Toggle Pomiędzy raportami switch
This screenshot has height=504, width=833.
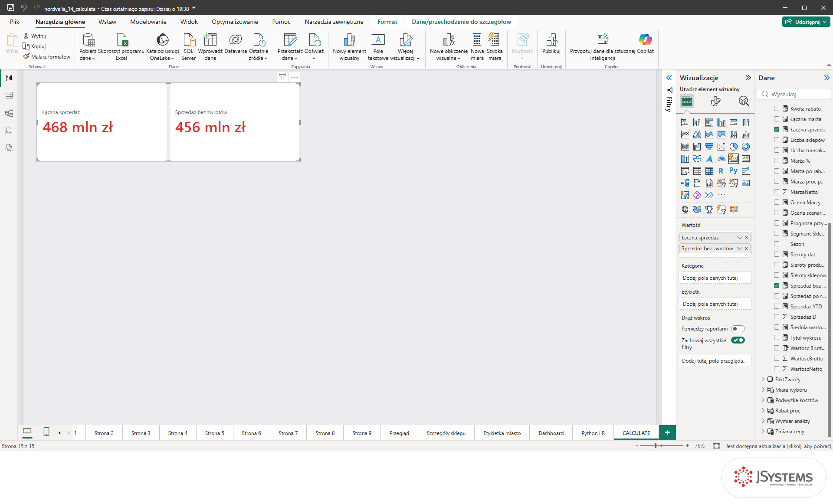point(738,329)
